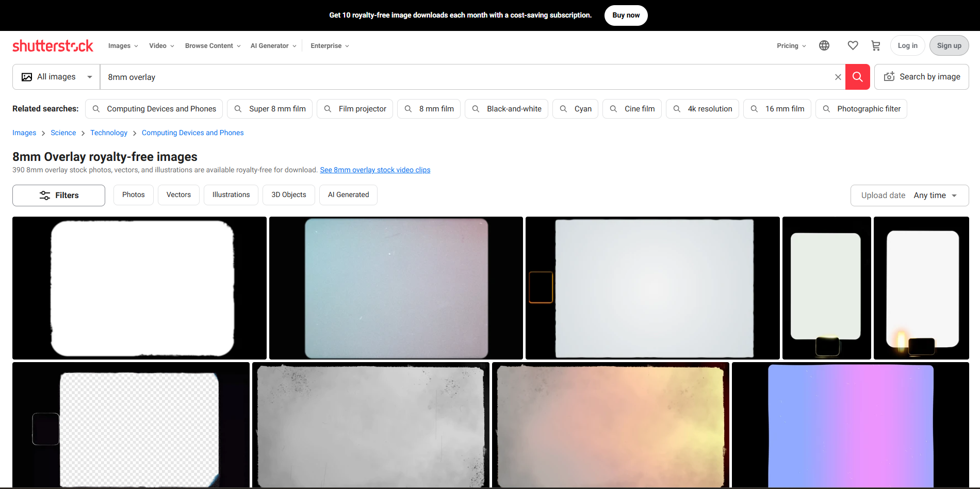
Task: Open favorites via the heart icon
Action: pyautogui.click(x=853, y=45)
